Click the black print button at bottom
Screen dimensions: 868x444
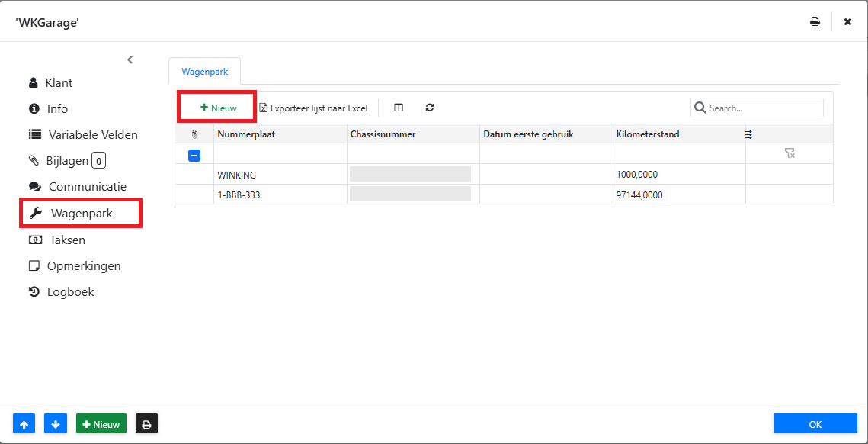[146, 424]
